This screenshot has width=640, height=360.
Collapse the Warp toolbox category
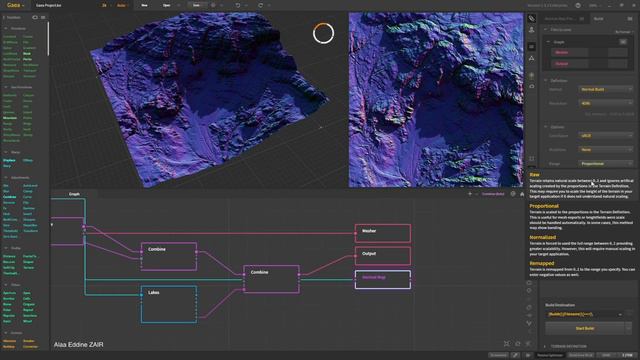6,152
